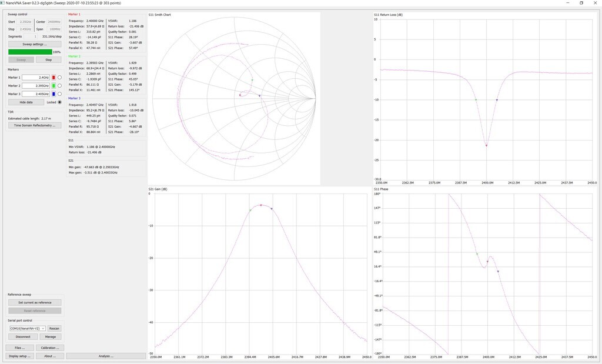Open Sweep settings
This screenshot has height=364, width=602.
coord(35,44)
